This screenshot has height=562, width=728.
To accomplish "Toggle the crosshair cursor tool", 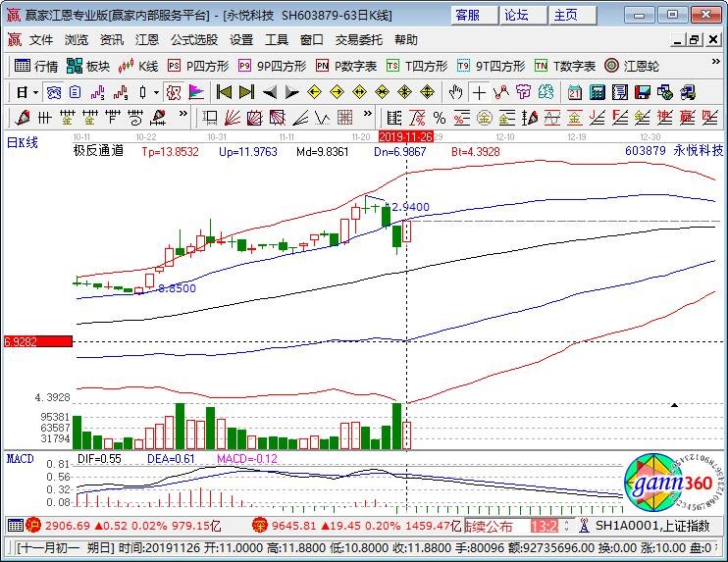I will coord(479,93).
